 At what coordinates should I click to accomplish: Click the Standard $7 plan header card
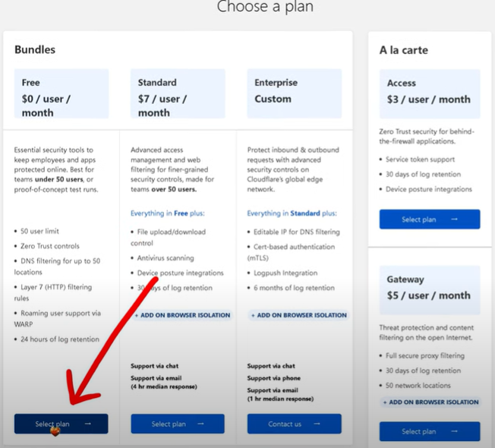coord(178,93)
